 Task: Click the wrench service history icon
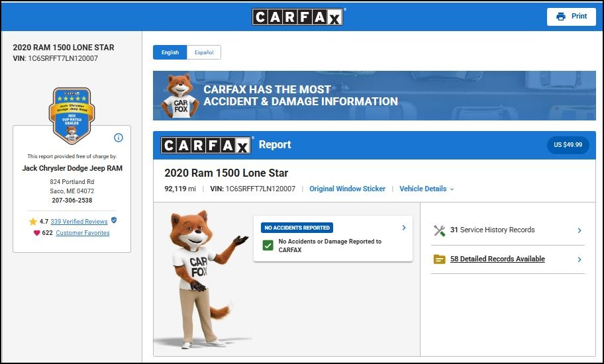click(439, 230)
